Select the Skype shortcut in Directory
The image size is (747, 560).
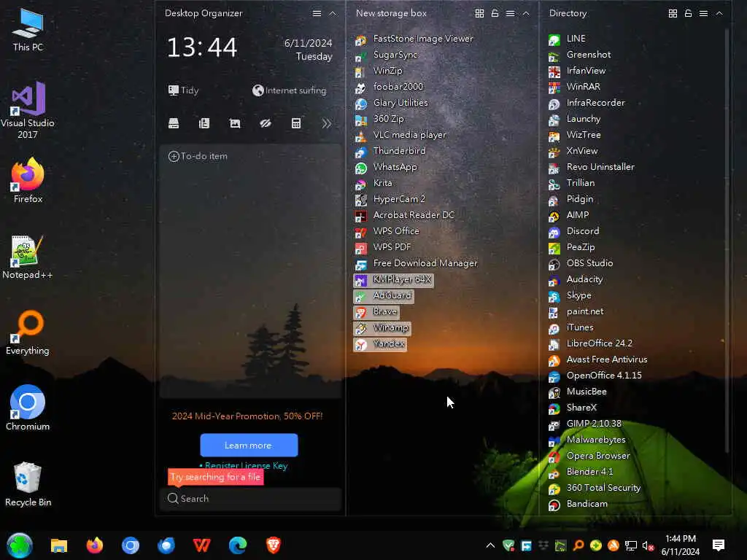(570, 296)
